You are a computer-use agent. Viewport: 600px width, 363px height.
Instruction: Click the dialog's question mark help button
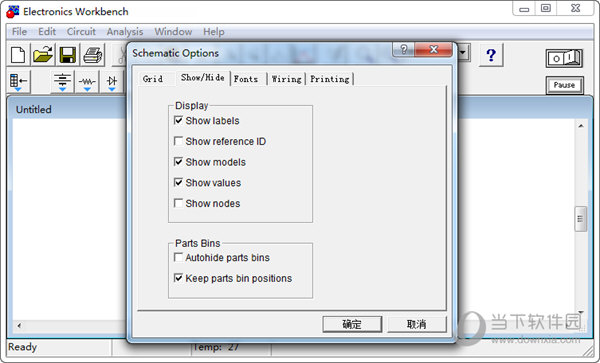(403, 49)
